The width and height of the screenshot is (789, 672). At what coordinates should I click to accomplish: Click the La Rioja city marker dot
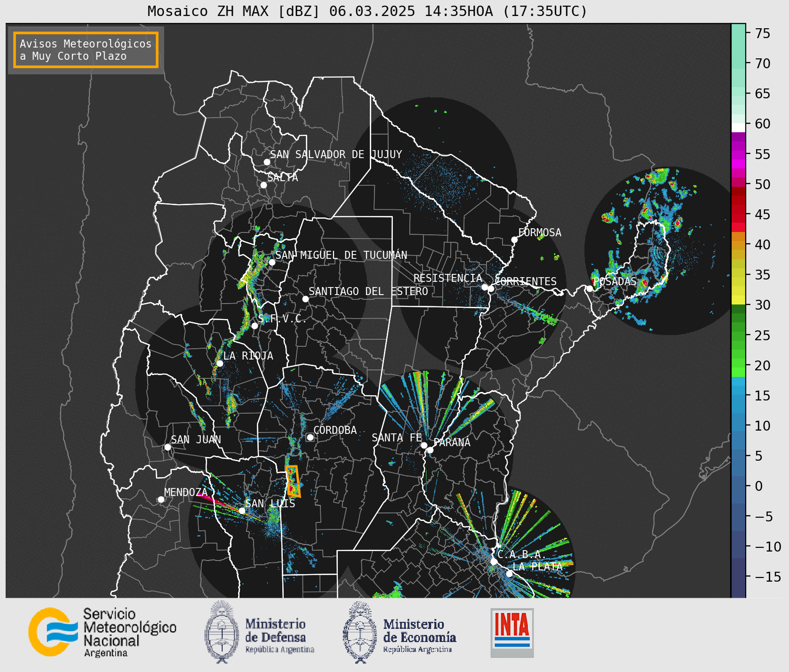click(220, 363)
